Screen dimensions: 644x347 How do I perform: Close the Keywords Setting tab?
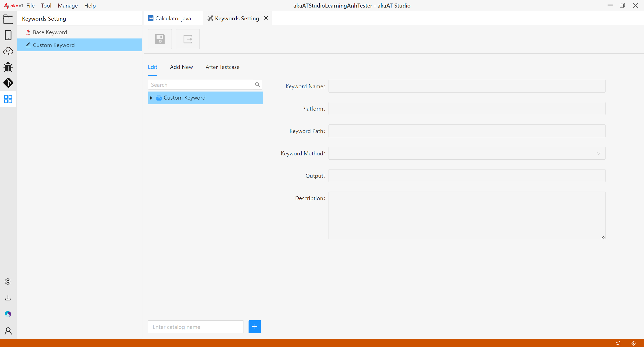click(x=266, y=18)
